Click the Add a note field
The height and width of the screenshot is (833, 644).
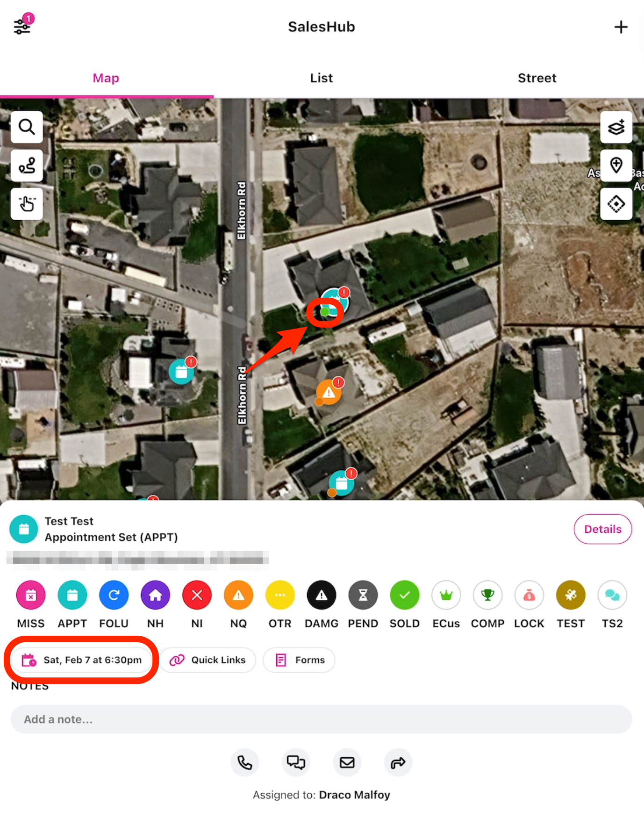tap(321, 719)
